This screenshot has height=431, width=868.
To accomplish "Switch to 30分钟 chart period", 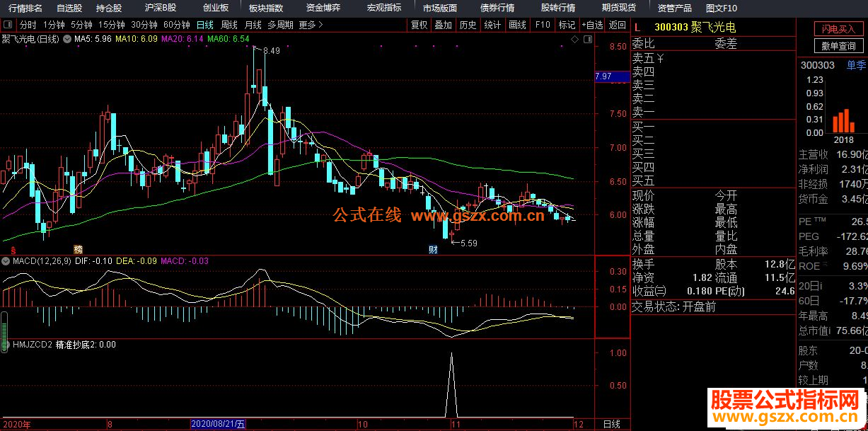I will point(144,25).
